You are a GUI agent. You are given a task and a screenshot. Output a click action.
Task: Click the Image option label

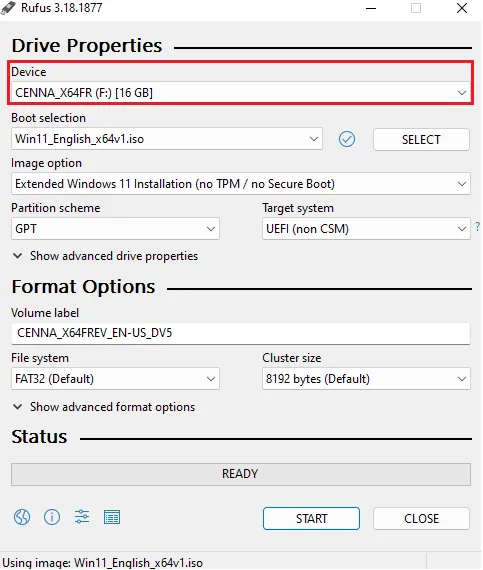coord(46,163)
